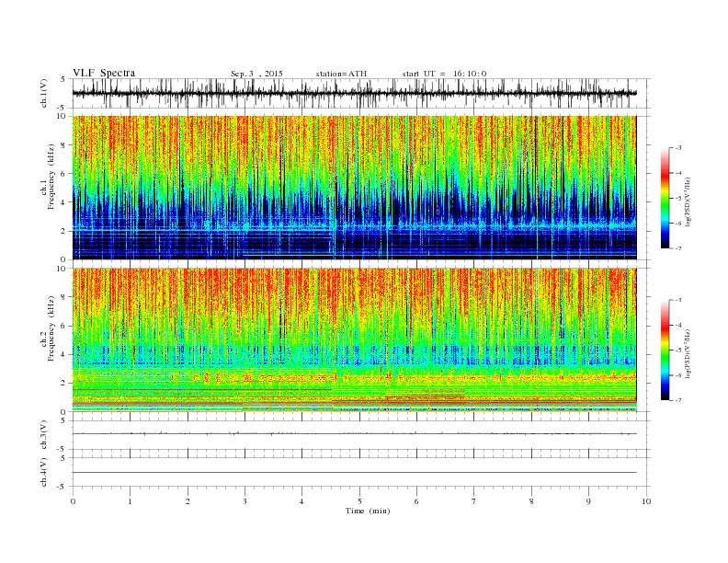Click the ch.1 voltage waveform trace
Viewport: 728px width, 563px height.
(354, 93)
